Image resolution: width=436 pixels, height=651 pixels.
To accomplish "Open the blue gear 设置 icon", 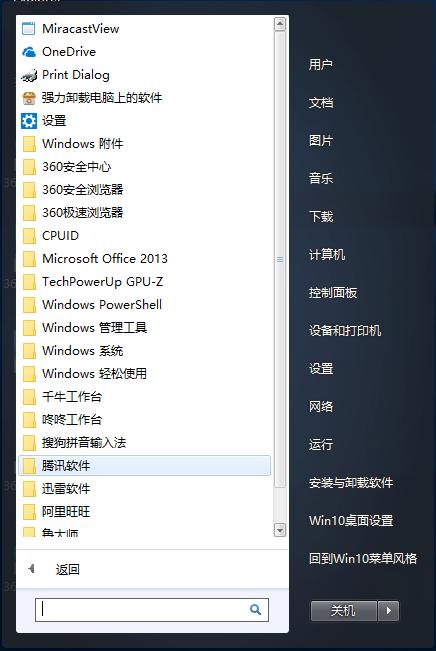I will [x=29, y=121].
